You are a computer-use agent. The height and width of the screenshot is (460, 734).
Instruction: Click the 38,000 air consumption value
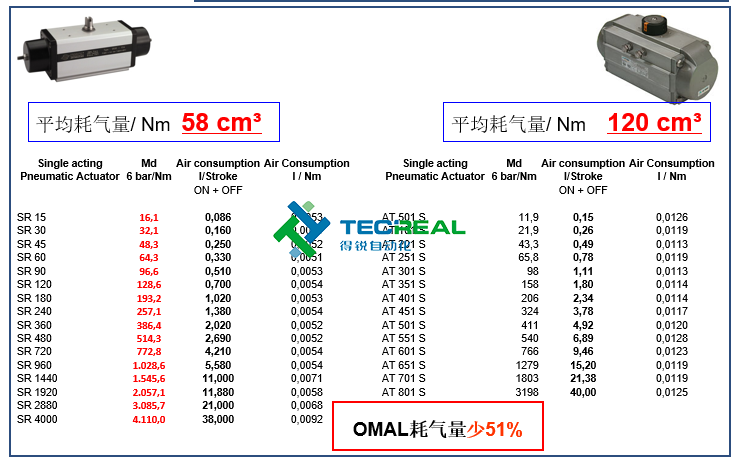217,419
